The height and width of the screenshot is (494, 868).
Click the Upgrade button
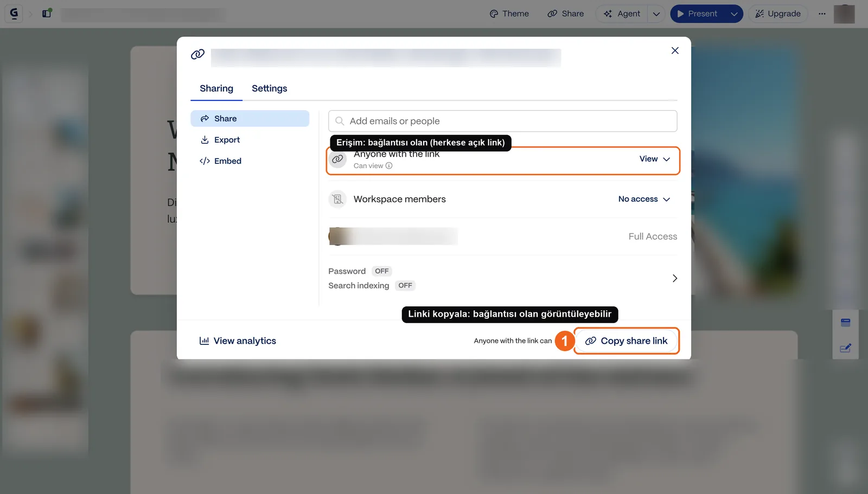coord(778,14)
